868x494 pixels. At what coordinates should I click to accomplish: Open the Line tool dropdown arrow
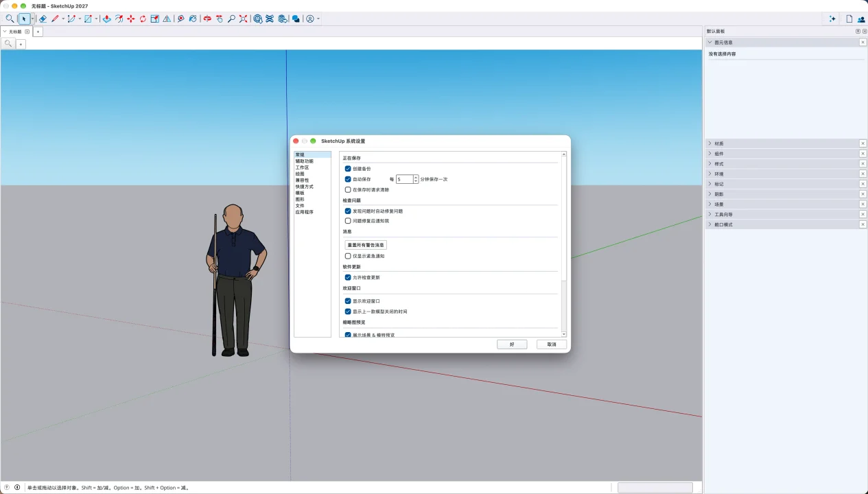[63, 19]
